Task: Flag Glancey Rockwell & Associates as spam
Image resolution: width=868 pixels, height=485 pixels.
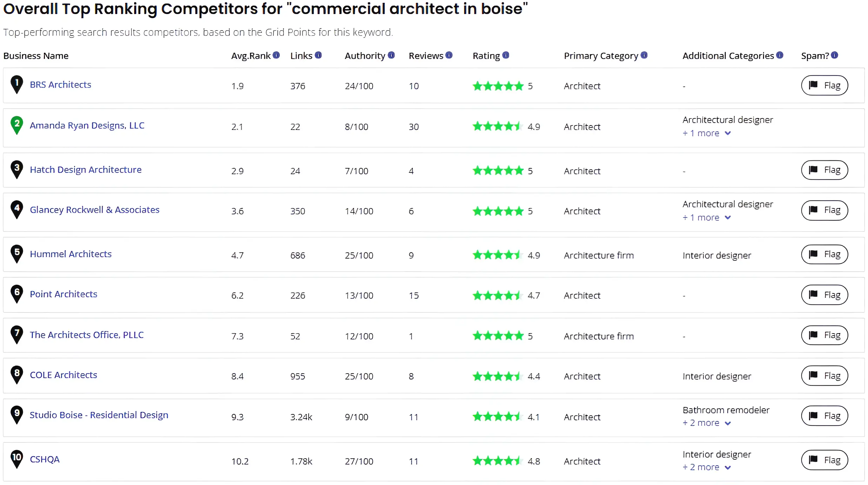Action: pos(824,210)
